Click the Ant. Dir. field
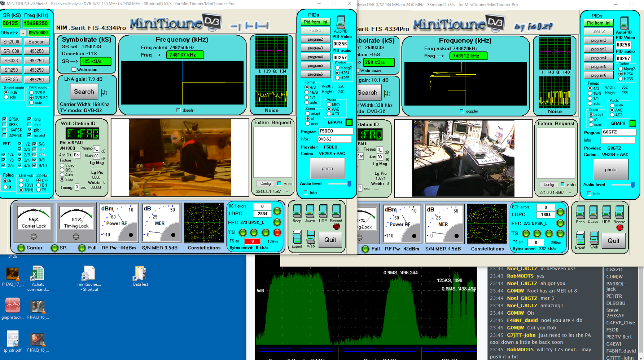644x360 pixels. click(x=76, y=155)
